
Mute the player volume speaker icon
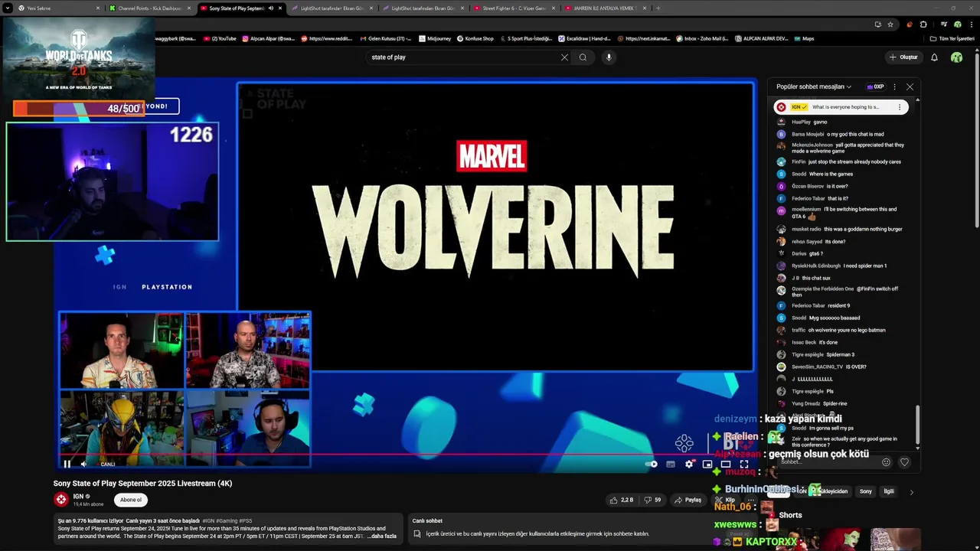(84, 464)
